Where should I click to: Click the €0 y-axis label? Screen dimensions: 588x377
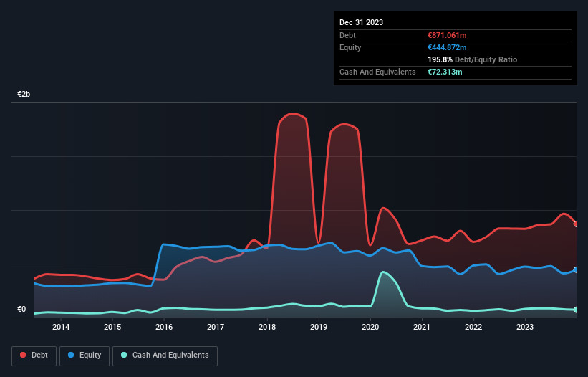pyautogui.click(x=21, y=309)
